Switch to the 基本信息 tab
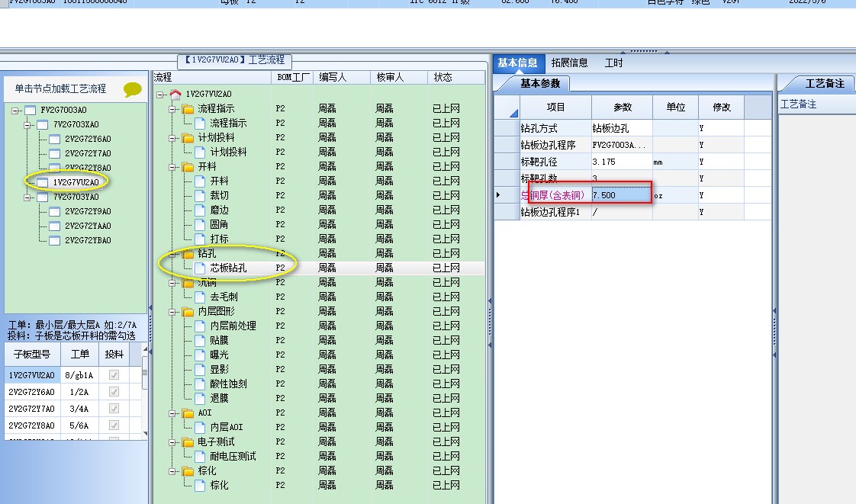 pyautogui.click(x=517, y=63)
